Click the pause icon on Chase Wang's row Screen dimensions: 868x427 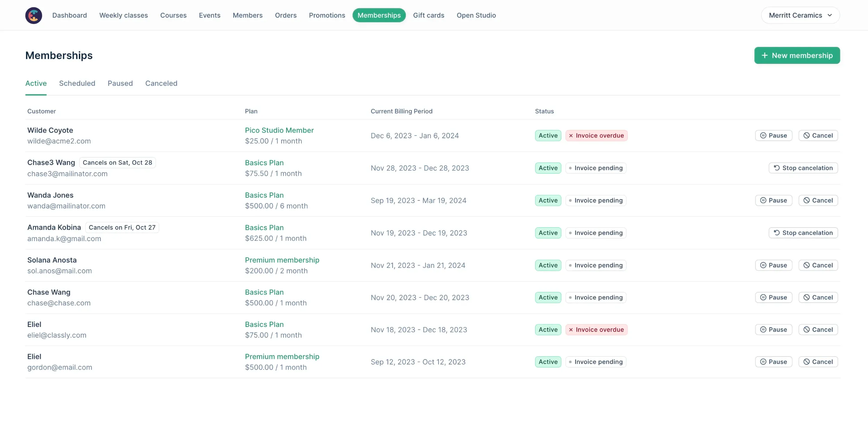[x=763, y=297]
